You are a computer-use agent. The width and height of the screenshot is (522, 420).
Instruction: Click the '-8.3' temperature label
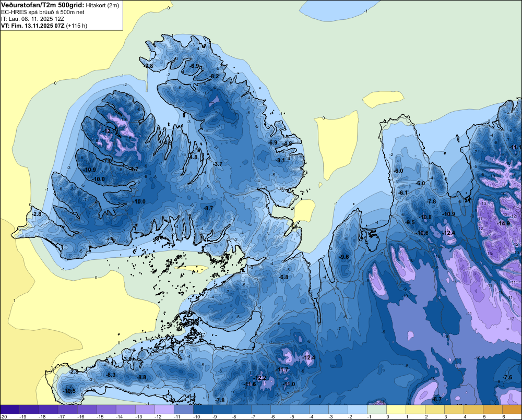point(111,375)
